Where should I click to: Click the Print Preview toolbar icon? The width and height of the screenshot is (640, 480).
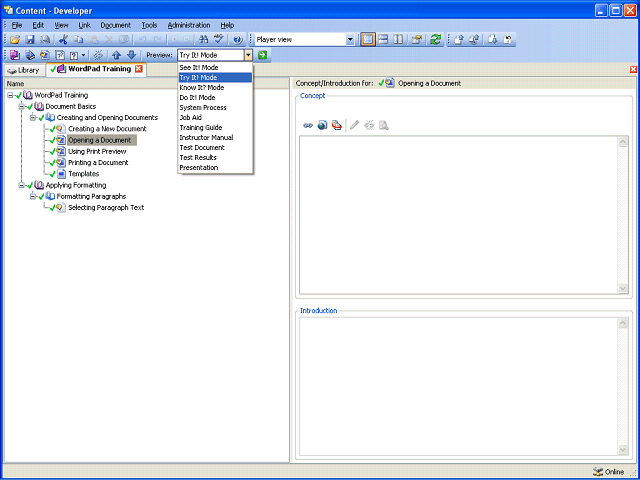point(45,40)
